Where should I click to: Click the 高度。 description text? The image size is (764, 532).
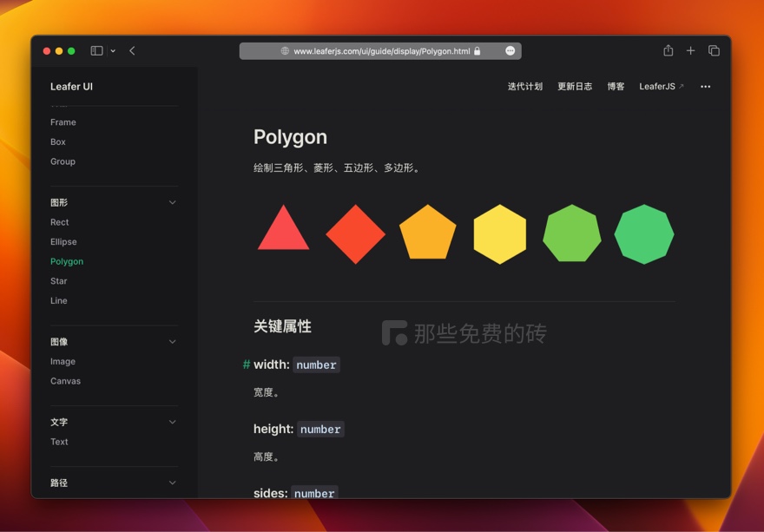266,456
